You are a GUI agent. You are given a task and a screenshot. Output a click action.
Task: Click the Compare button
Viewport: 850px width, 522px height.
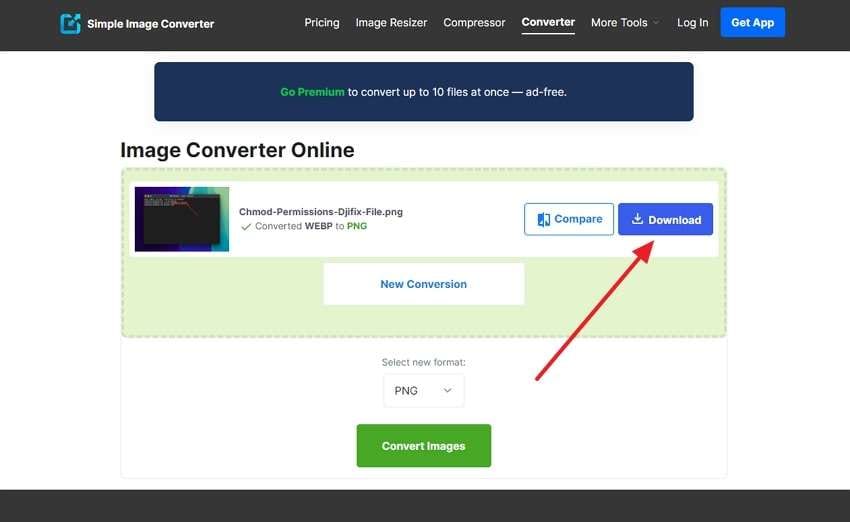point(569,219)
